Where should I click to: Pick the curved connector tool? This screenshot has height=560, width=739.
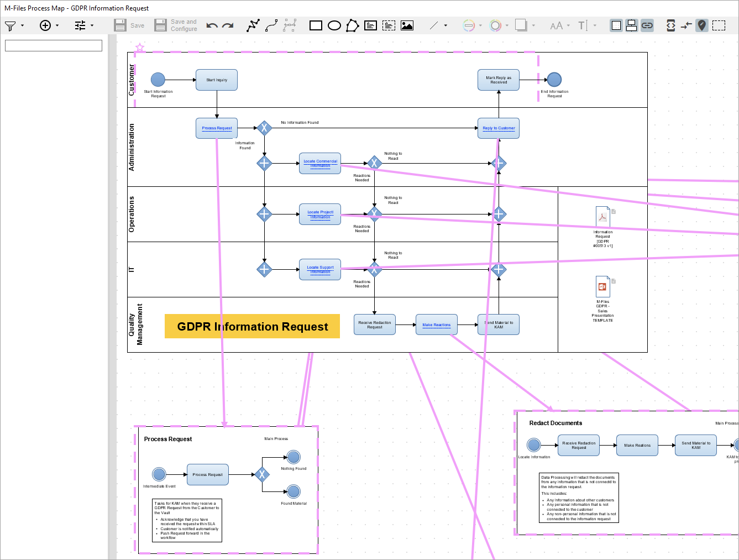[x=271, y=25]
